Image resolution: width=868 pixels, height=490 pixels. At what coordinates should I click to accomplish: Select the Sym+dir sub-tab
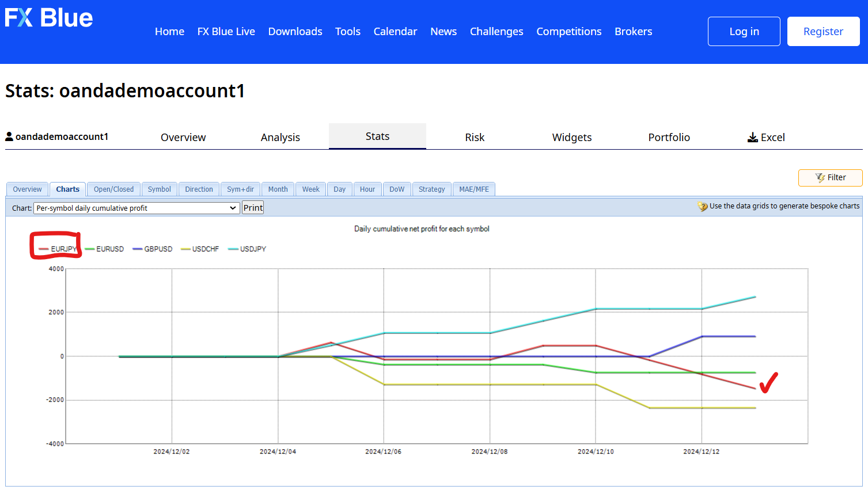pyautogui.click(x=240, y=189)
